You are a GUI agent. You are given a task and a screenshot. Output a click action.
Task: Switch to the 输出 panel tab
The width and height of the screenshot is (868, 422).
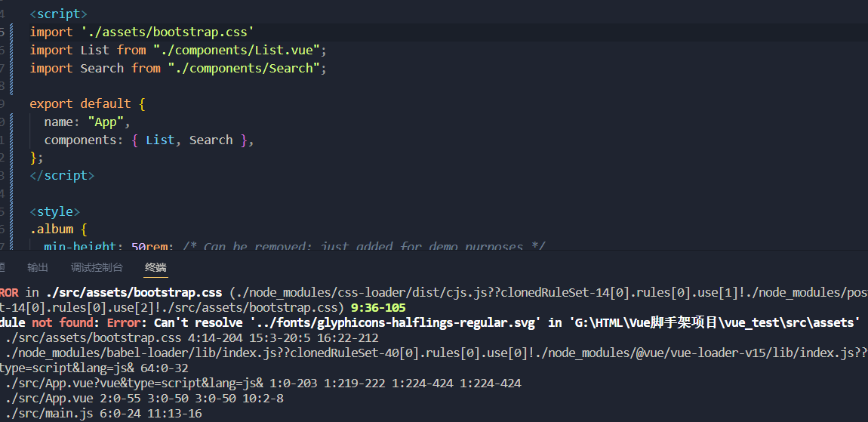point(38,267)
